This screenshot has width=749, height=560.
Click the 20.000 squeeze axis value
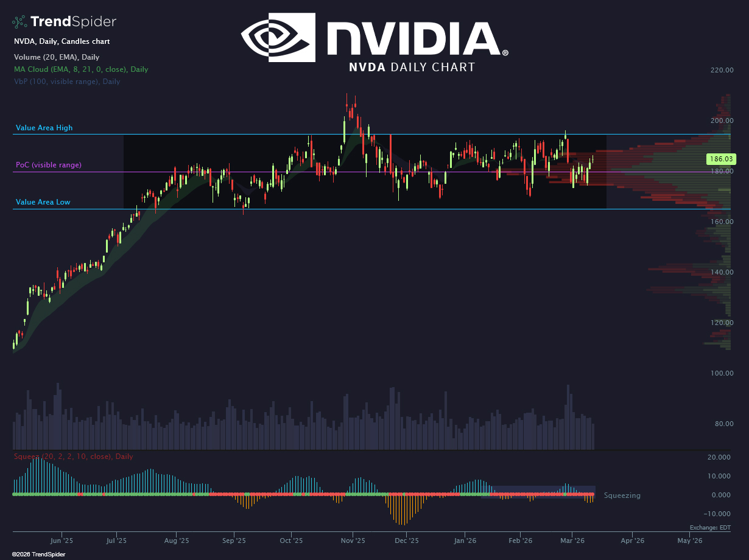tap(720, 457)
